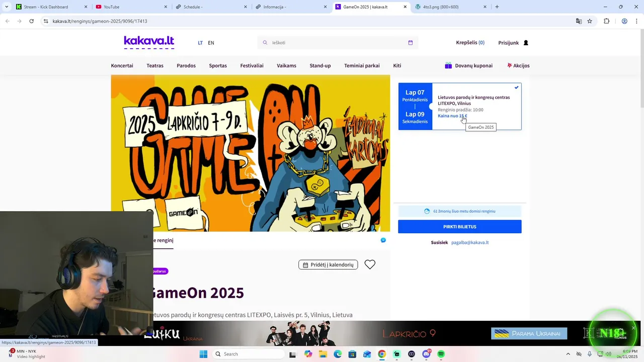
Task: Click Parama Ukrainai banner button
Action: pyautogui.click(x=529, y=333)
